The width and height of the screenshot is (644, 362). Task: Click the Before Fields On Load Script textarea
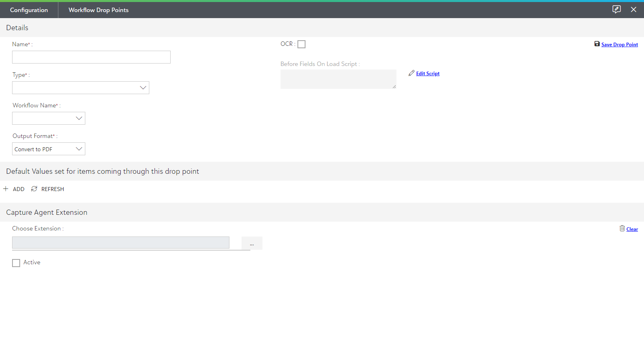(x=338, y=79)
